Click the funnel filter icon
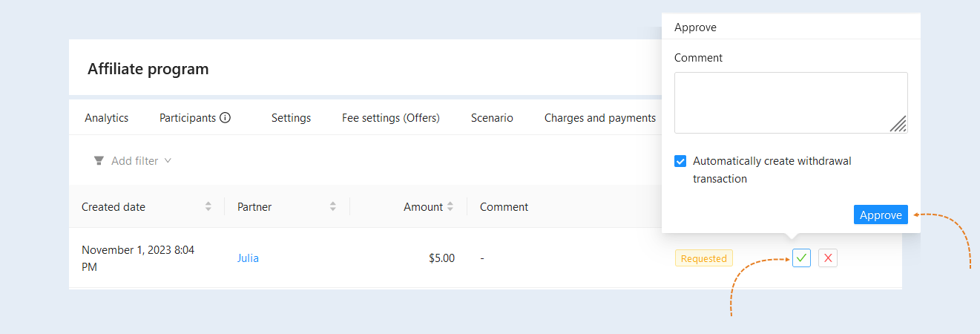Image resolution: width=980 pixels, height=334 pixels. pos(99,160)
